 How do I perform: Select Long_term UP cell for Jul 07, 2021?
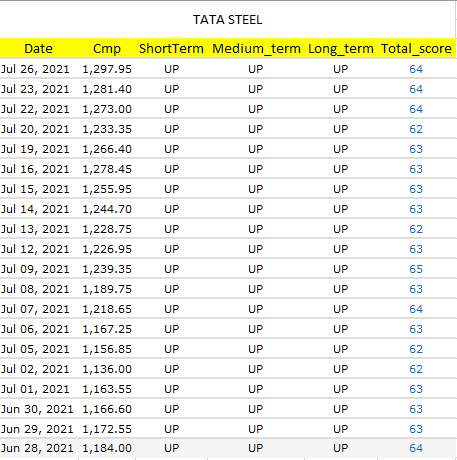pos(341,309)
